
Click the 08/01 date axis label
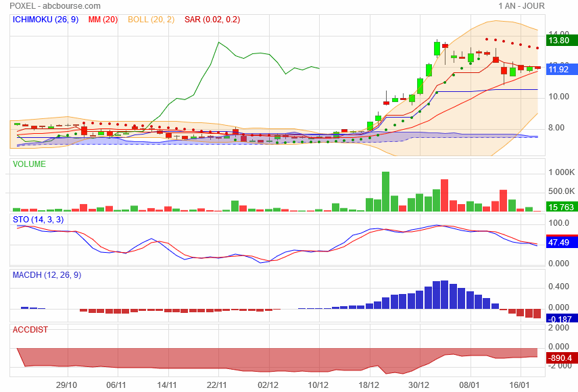[469, 385]
